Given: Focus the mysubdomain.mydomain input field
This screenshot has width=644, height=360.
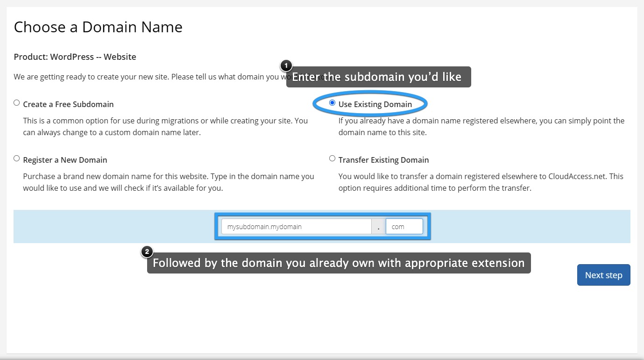Looking at the screenshot, I should coord(297,226).
